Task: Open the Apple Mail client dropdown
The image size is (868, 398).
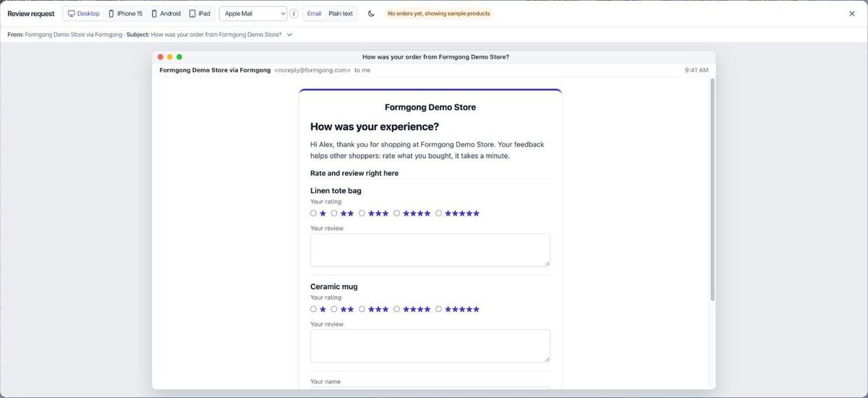Action: click(x=253, y=14)
